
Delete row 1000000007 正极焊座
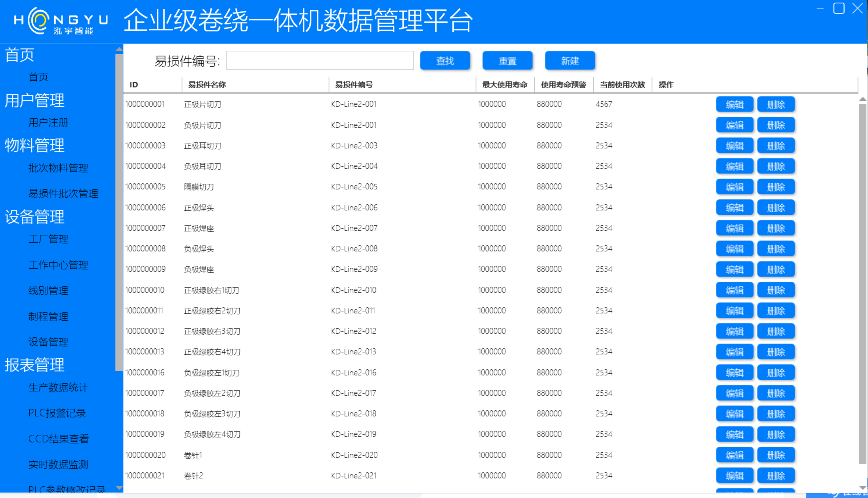(776, 228)
